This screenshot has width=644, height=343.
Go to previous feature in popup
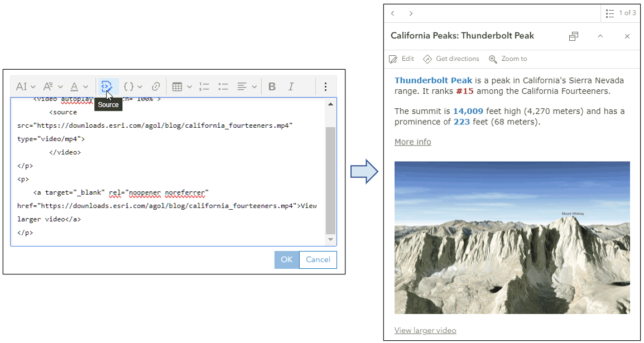tap(393, 13)
